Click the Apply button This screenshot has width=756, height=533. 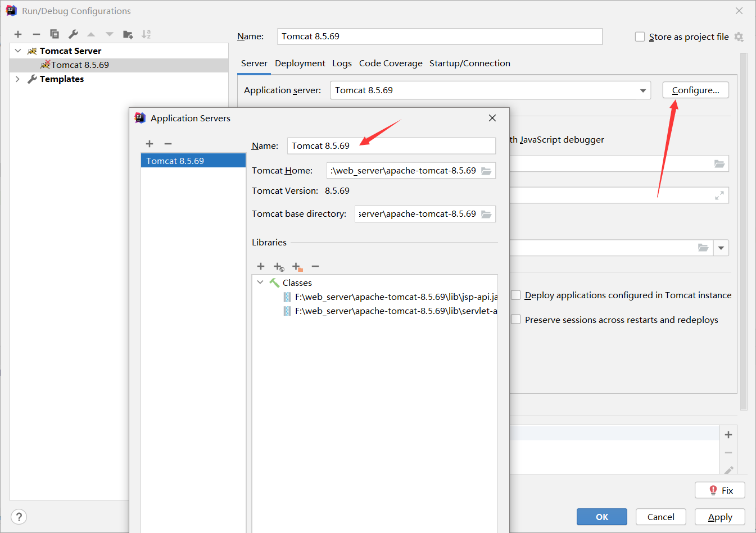[720, 517]
